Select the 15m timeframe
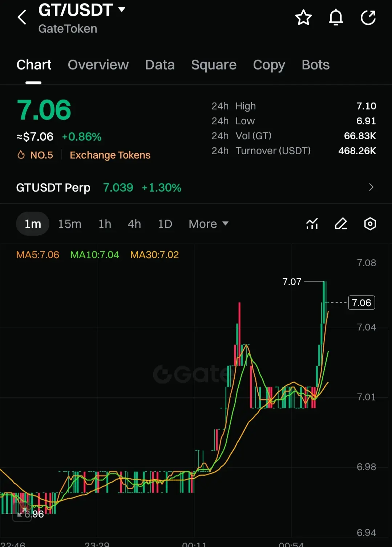Screen dimensions: 392x547 70,224
